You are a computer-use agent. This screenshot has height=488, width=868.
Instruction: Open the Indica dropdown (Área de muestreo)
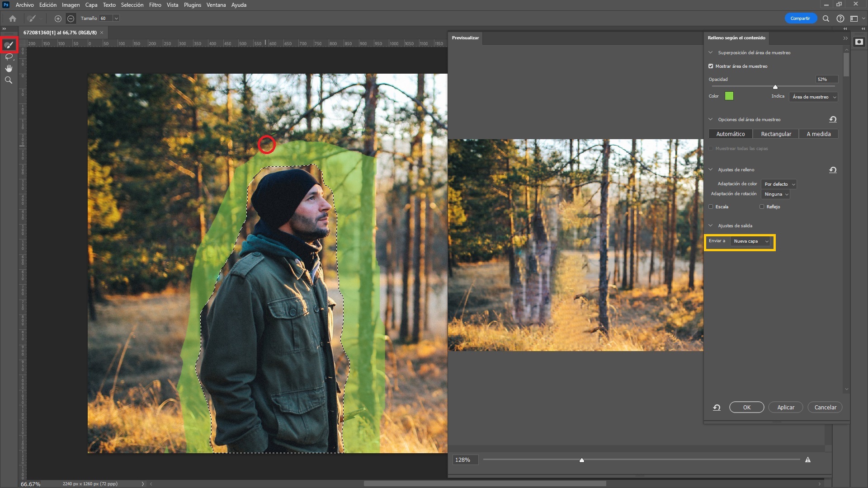pyautogui.click(x=814, y=97)
